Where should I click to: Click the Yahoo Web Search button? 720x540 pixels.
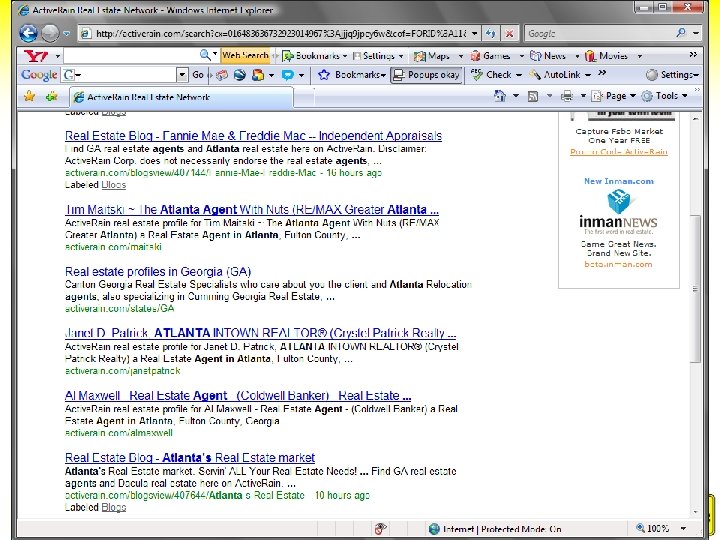coord(245,56)
